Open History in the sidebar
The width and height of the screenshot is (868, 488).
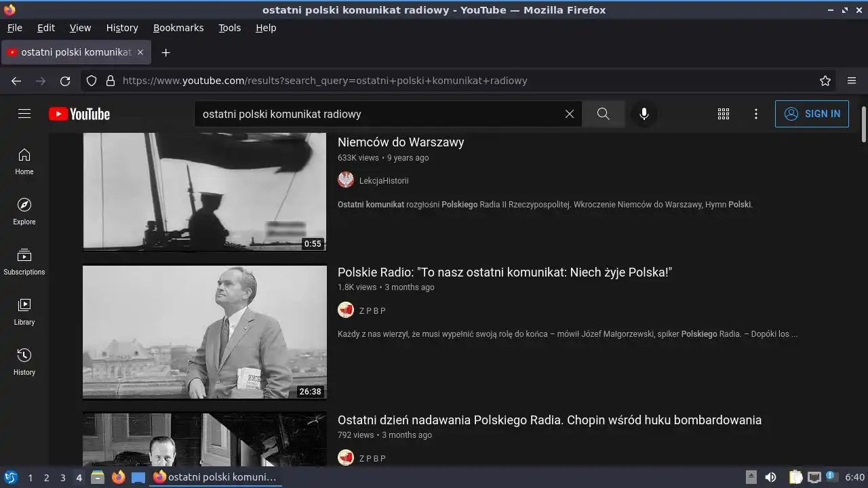tap(24, 362)
